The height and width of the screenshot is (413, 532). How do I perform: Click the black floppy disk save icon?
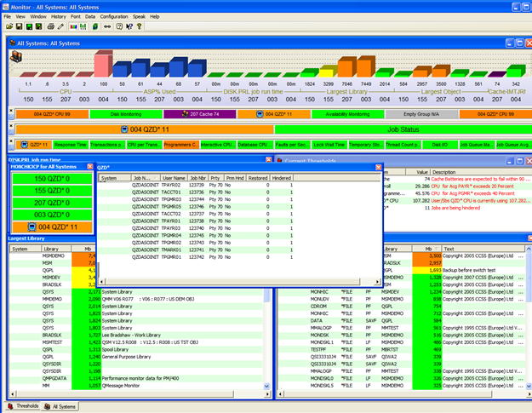pyautogui.click(x=19, y=26)
